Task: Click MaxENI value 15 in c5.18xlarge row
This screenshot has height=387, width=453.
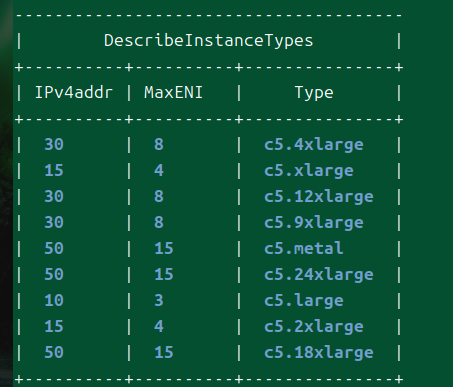Action: coord(164,352)
